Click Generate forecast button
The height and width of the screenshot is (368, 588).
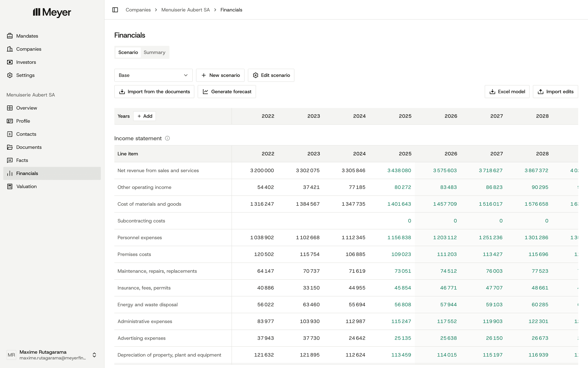(x=227, y=92)
